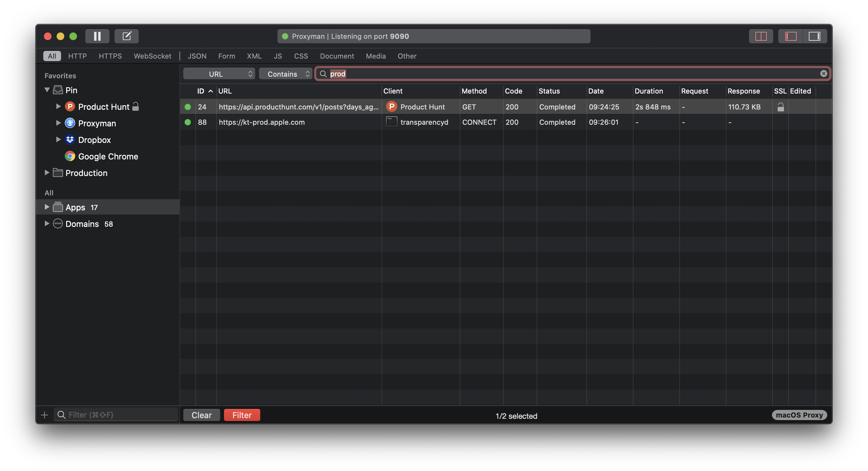
Task: Open a new session using the compose icon
Action: 127,36
